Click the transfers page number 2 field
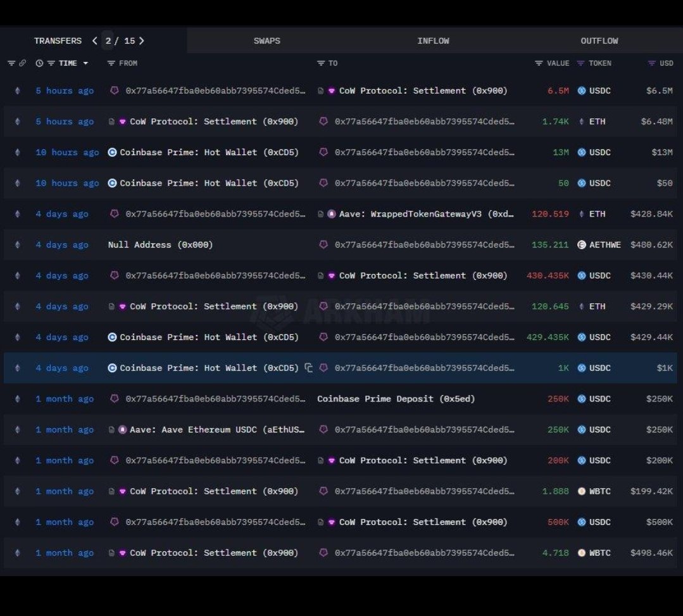The width and height of the screenshot is (683, 616). [108, 41]
